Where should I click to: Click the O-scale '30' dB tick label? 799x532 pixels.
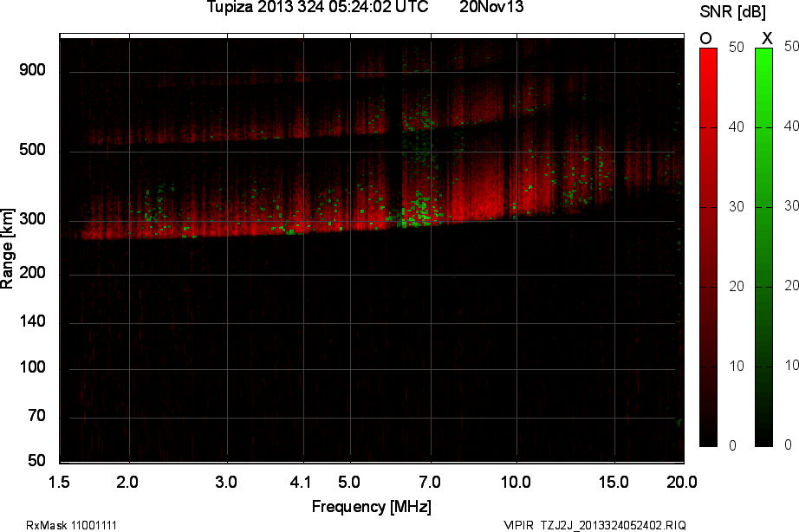tap(736, 206)
